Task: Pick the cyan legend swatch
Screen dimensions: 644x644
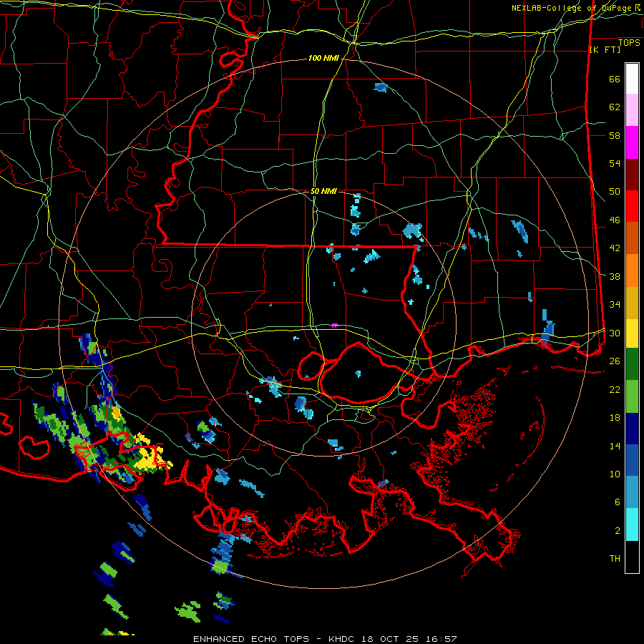Action: [x=632, y=525]
